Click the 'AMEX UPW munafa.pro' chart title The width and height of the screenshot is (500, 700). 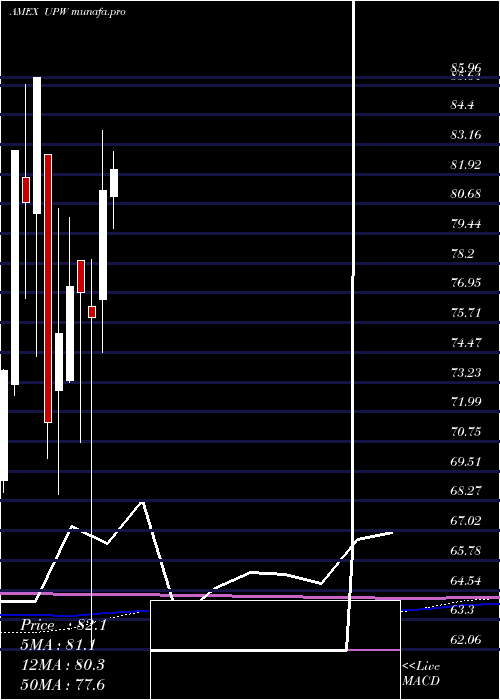67,12
